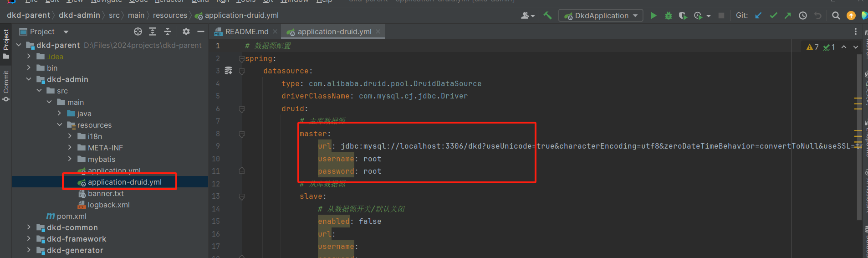This screenshot has width=868, height=258.
Task: Expand the java folder
Action: coord(59,114)
